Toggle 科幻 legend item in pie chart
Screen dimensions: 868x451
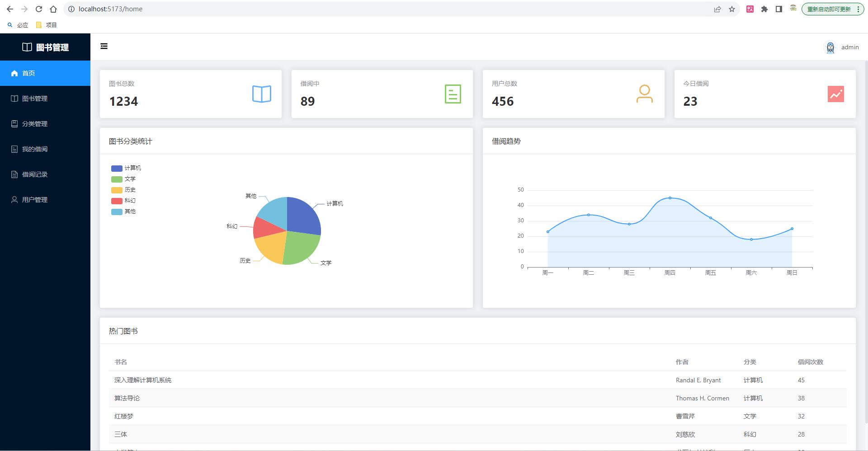click(123, 201)
